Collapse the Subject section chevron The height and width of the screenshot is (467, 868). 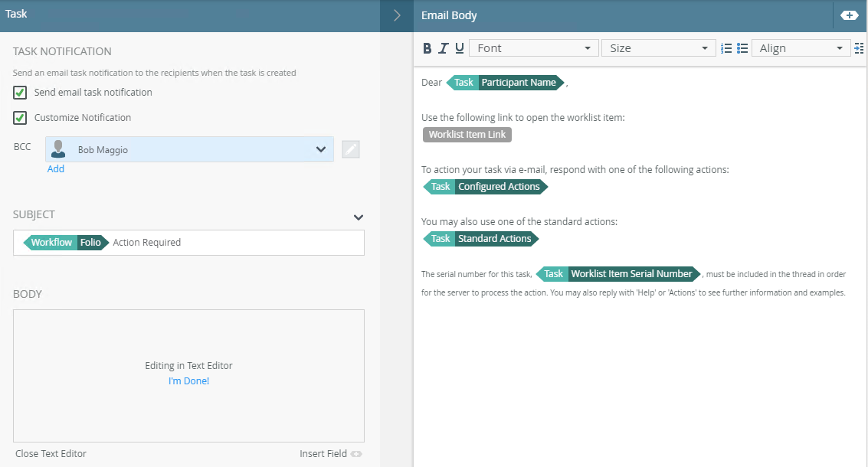[358, 217]
